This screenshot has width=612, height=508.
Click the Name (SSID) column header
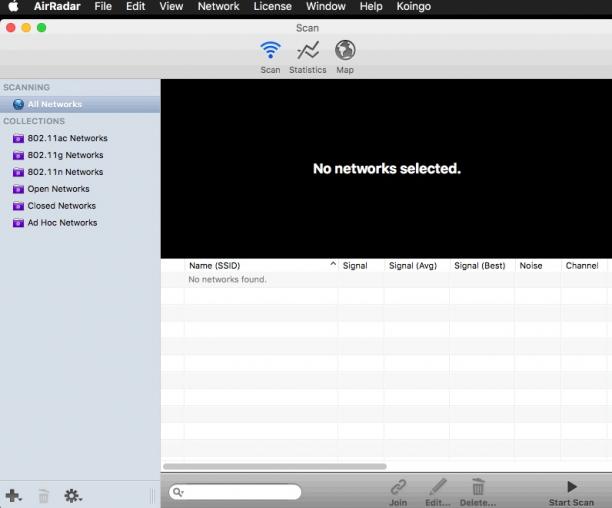pyautogui.click(x=261, y=266)
